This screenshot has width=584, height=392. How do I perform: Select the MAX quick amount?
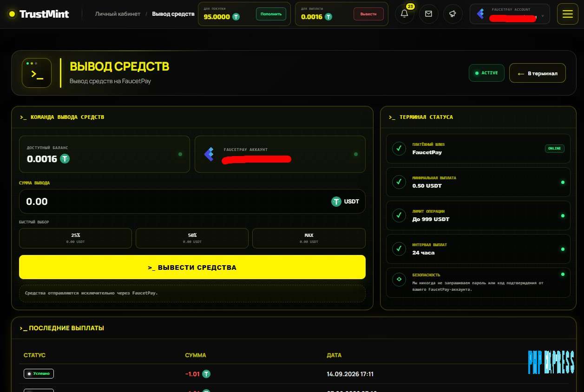coord(309,238)
